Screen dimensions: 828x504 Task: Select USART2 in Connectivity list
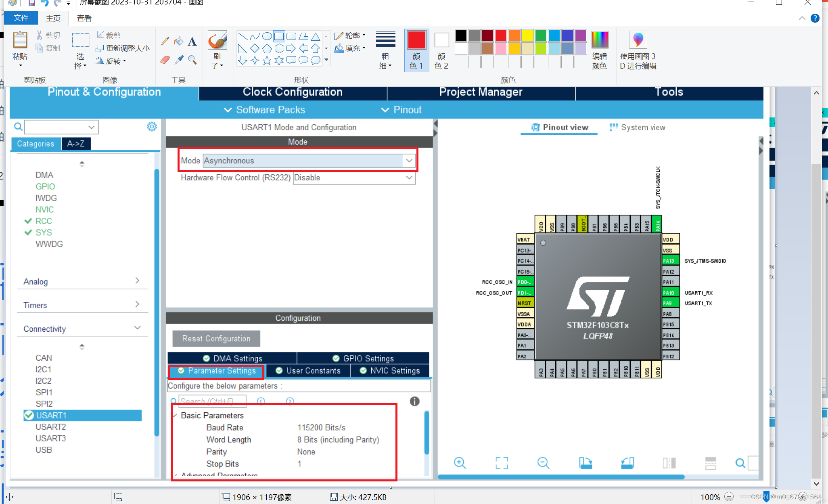point(50,427)
